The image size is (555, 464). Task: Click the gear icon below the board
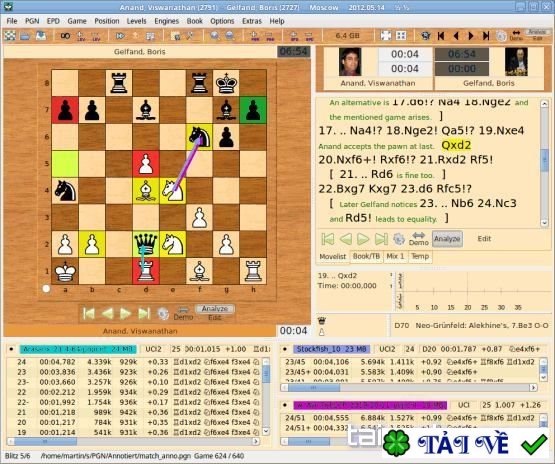(163, 314)
